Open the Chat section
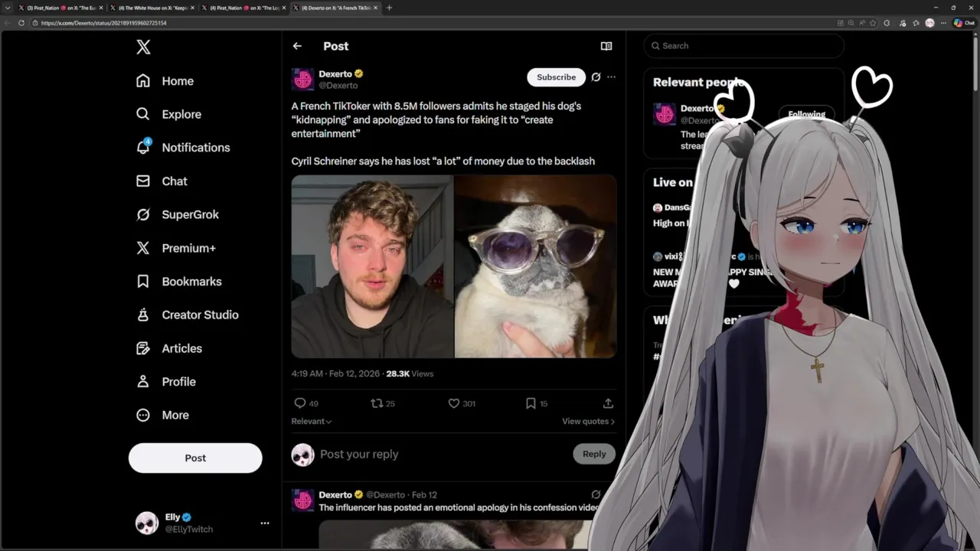The height and width of the screenshot is (551, 980). pyautogui.click(x=162, y=181)
